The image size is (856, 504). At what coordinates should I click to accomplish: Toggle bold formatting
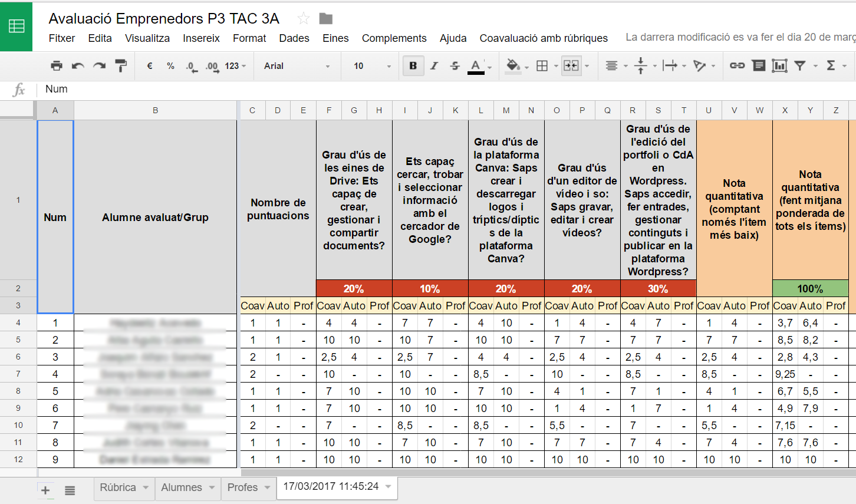tap(413, 65)
